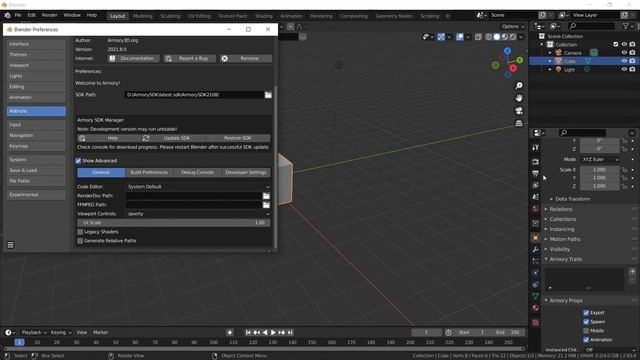This screenshot has width=640, height=360.
Task: Open the Scene properties tab icon
Action: click(x=536, y=197)
